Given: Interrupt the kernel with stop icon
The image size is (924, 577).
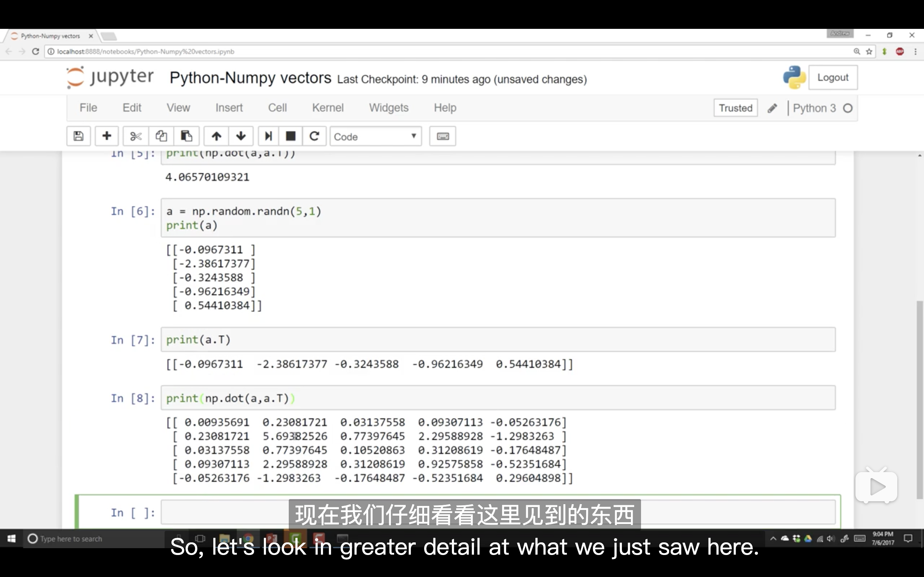Looking at the screenshot, I should coord(291,136).
